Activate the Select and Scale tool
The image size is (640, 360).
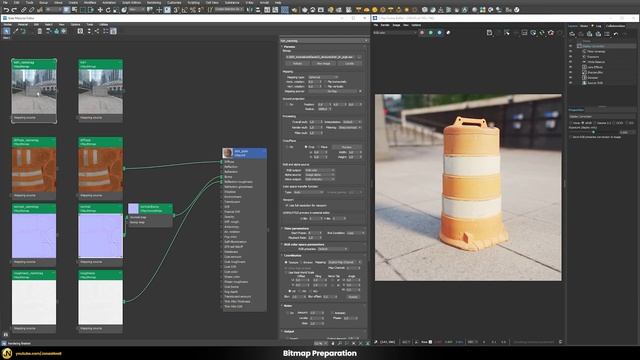tap(116, 10)
